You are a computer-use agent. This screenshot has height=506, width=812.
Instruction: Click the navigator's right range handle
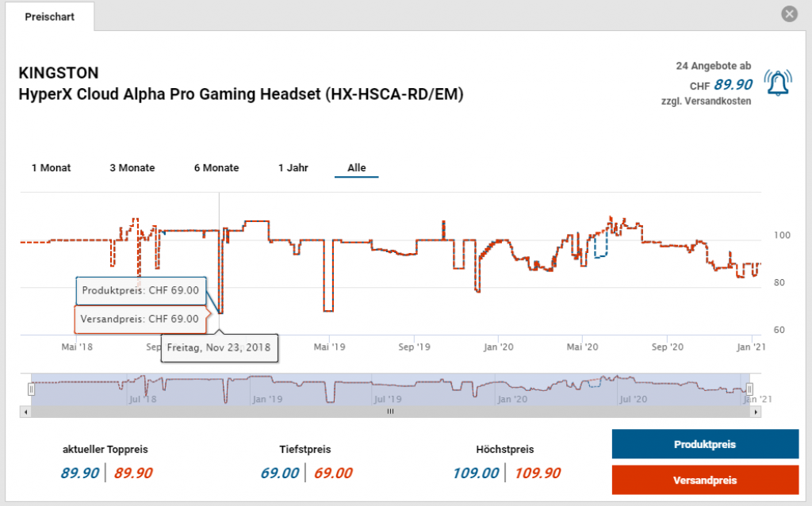coord(749,389)
